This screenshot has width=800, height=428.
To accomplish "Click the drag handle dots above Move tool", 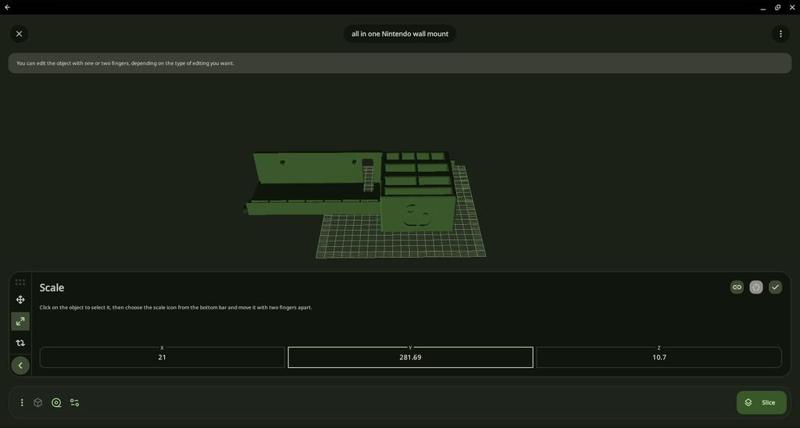I will 20,282.
